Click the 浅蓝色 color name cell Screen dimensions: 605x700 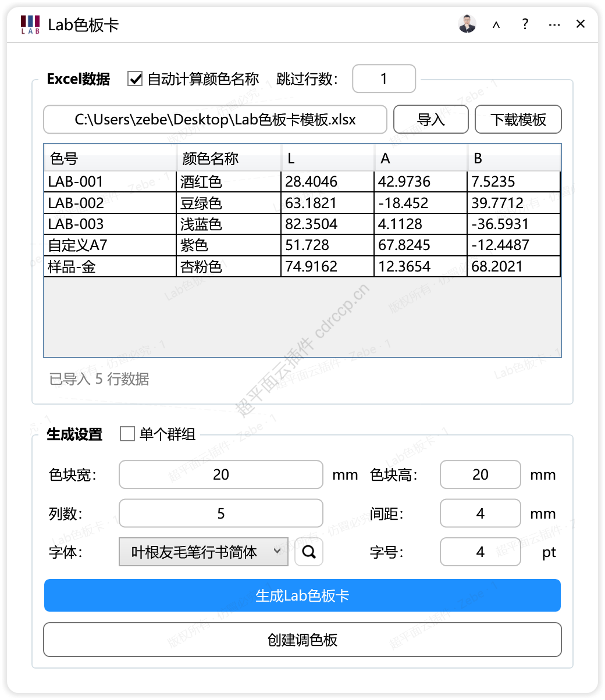click(x=229, y=224)
